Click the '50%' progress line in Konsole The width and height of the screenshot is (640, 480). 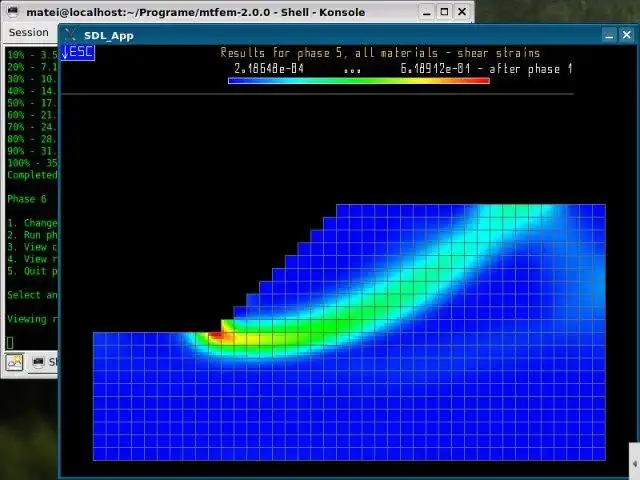pyautogui.click(x=32, y=103)
